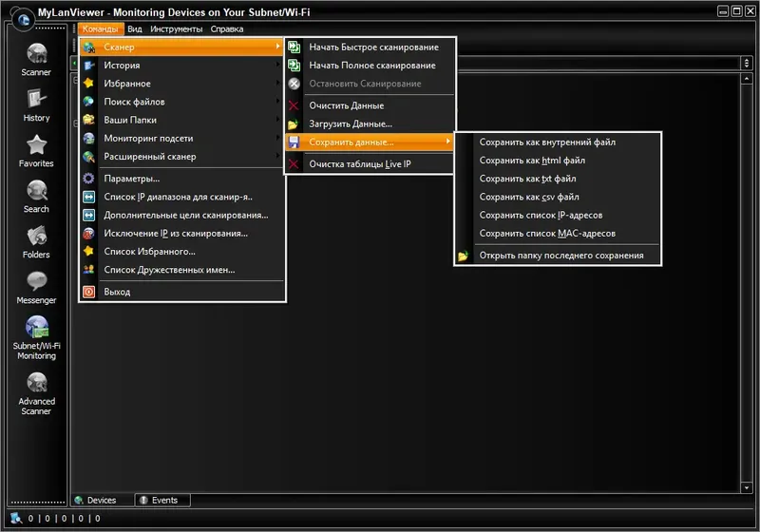Click scroll up arrow of device list
This screenshot has height=532, width=760.
[x=747, y=79]
